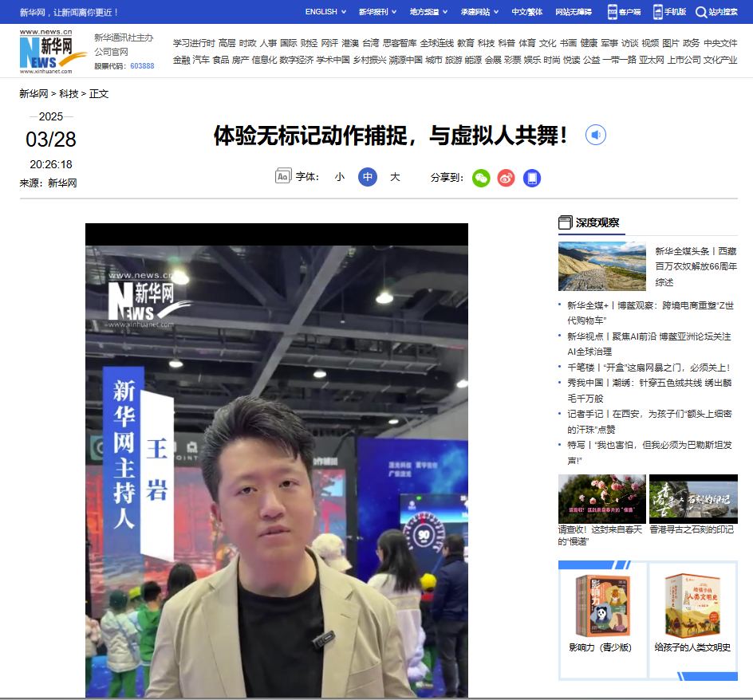Open the 给孩子的人类文明史 book cover
The height and width of the screenshot is (700, 753).
tap(692, 606)
